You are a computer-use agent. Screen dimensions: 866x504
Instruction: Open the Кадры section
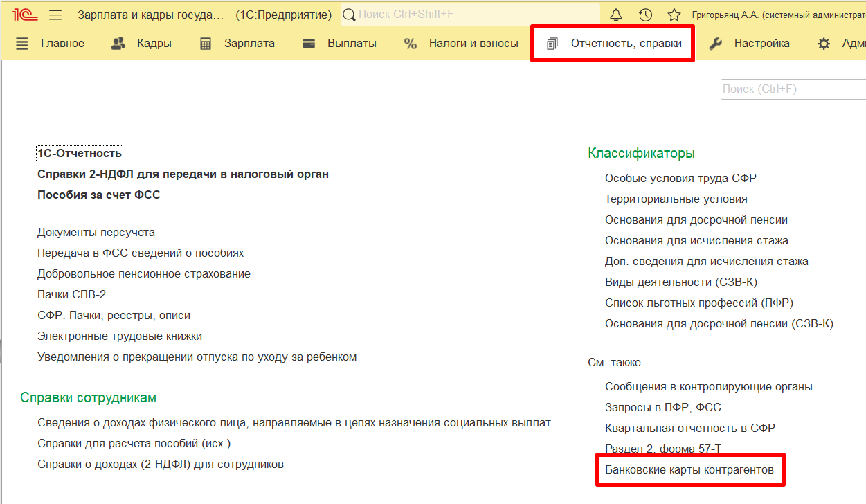coord(141,44)
